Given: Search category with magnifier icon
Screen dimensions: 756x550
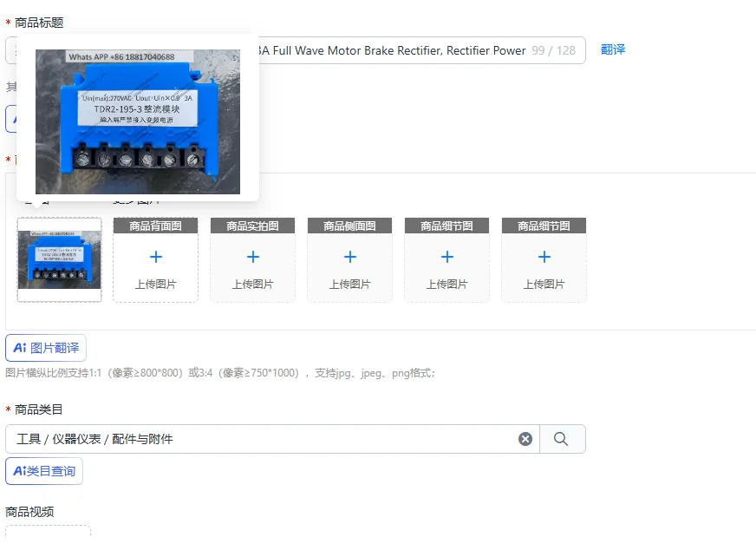Looking at the screenshot, I should point(561,439).
